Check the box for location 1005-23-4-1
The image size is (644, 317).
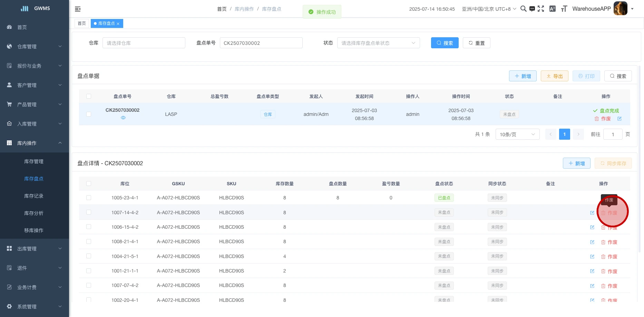89,198
